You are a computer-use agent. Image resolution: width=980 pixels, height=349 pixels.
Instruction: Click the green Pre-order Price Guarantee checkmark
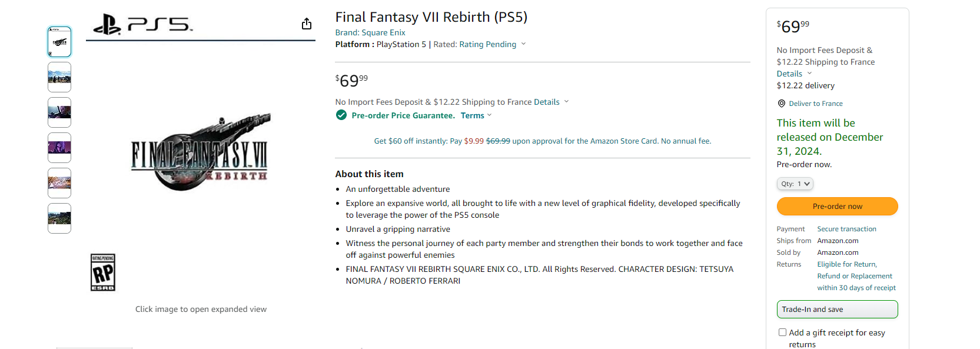[341, 115]
